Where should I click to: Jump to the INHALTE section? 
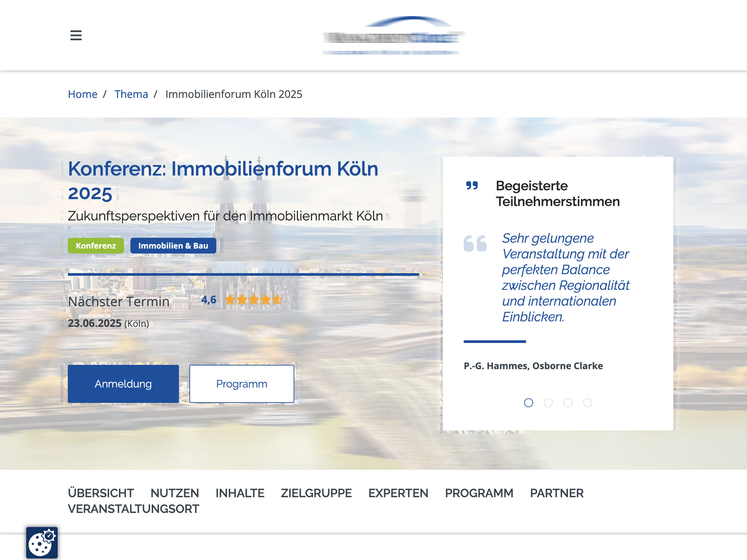pos(240,493)
